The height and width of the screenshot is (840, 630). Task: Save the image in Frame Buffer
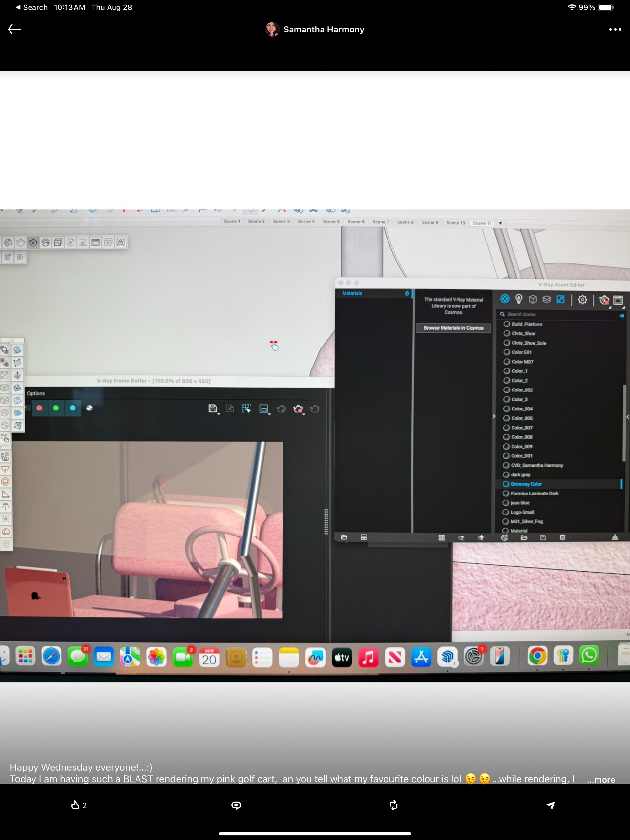(213, 408)
